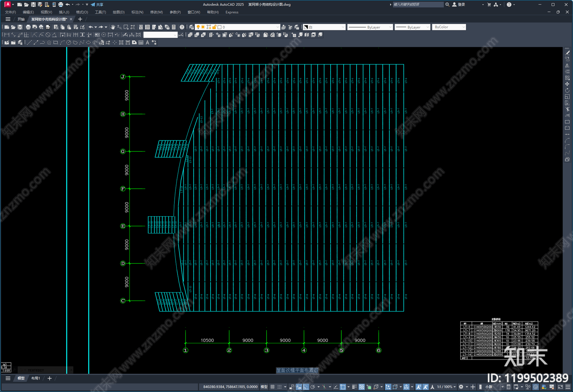This screenshot has height=392, width=573.
Task: Open the Express menu
Action: (232, 12)
